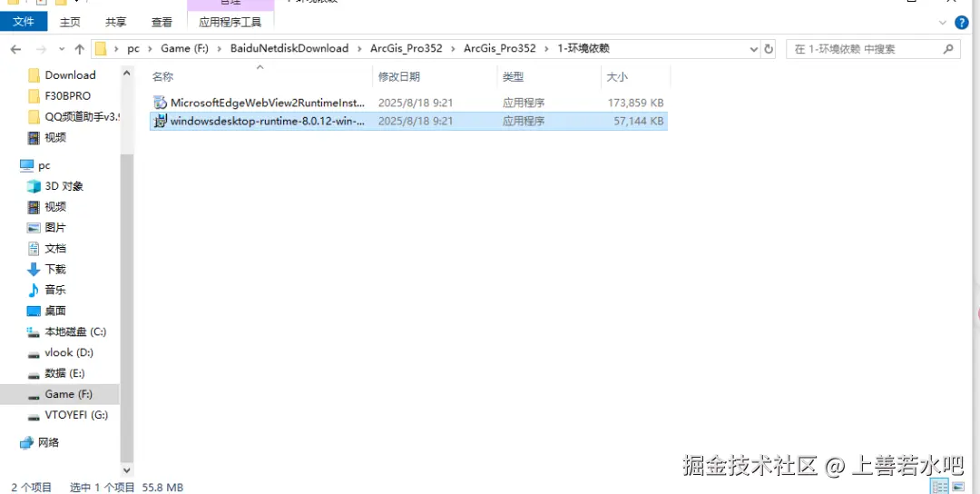
Task: Refresh the current folder view
Action: click(769, 49)
